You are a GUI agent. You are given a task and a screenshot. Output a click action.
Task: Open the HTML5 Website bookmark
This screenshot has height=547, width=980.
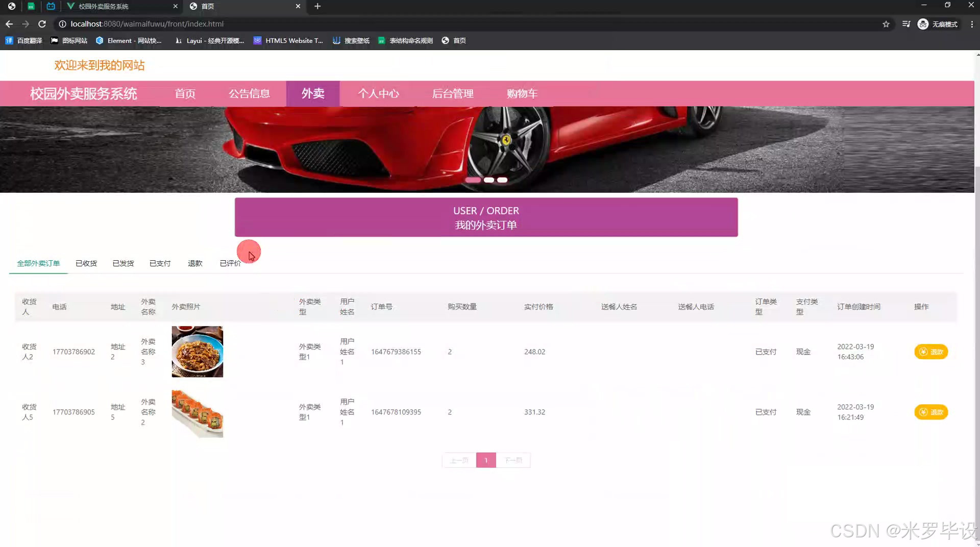(x=288, y=40)
